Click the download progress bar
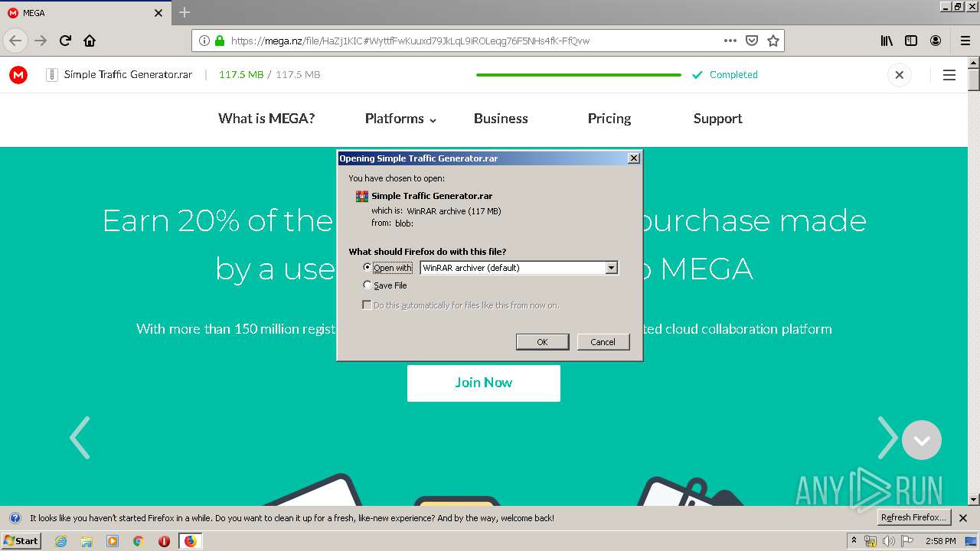The height and width of the screenshot is (551, 980). (x=578, y=75)
